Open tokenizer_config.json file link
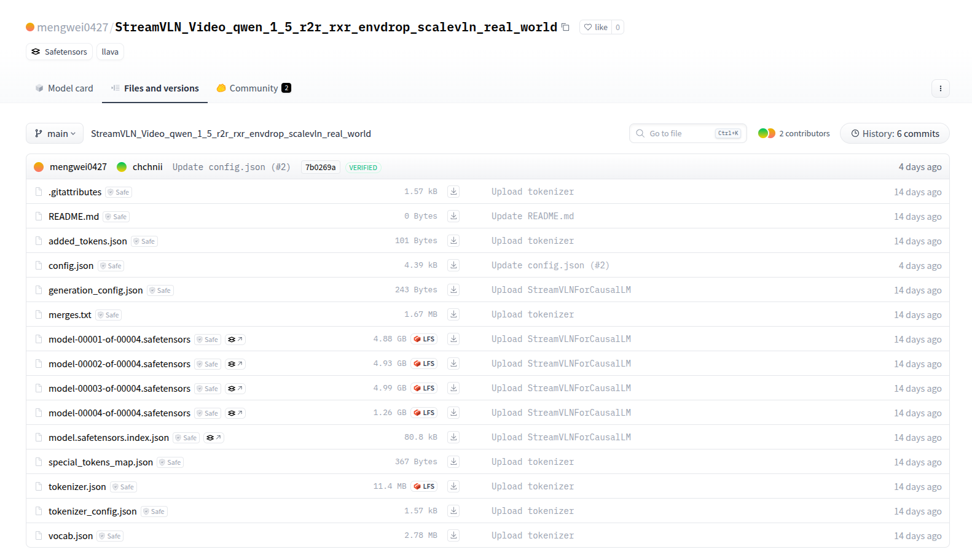This screenshot has width=972, height=560. pos(93,511)
